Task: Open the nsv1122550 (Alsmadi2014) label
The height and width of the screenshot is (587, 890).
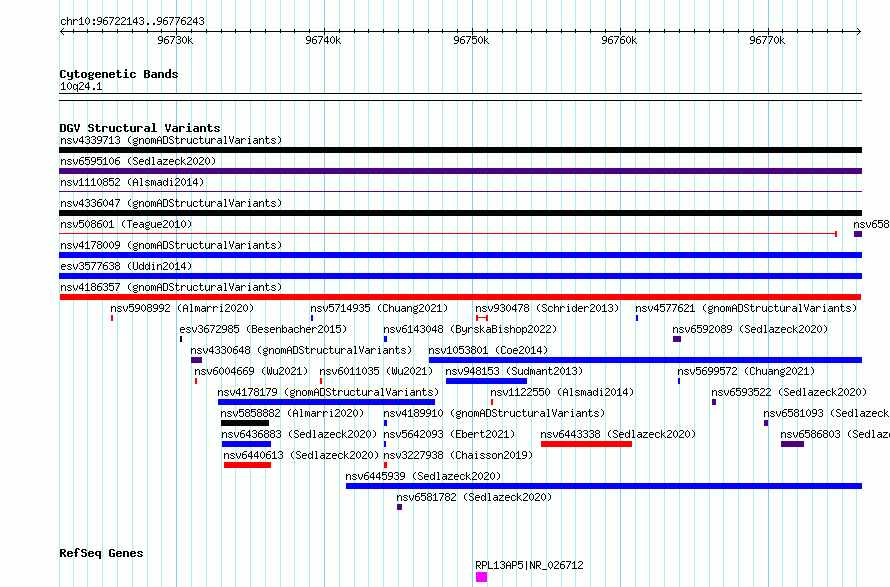Action: [562, 392]
